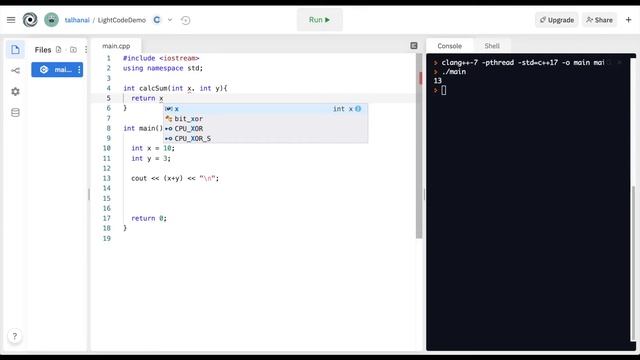Viewport: 640px width, 360px height.
Task: Click the plus icon in header
Action: click(x=629, y=20)
